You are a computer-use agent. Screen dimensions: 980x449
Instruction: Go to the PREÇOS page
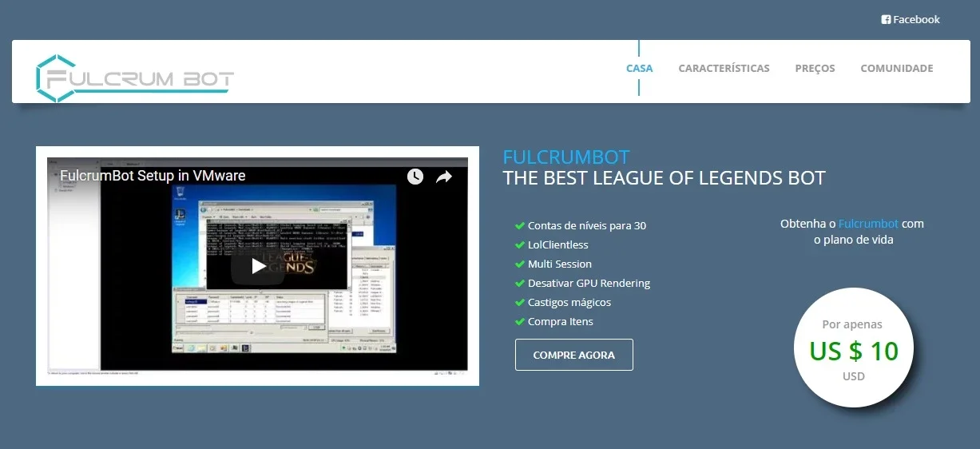(815, 68)
